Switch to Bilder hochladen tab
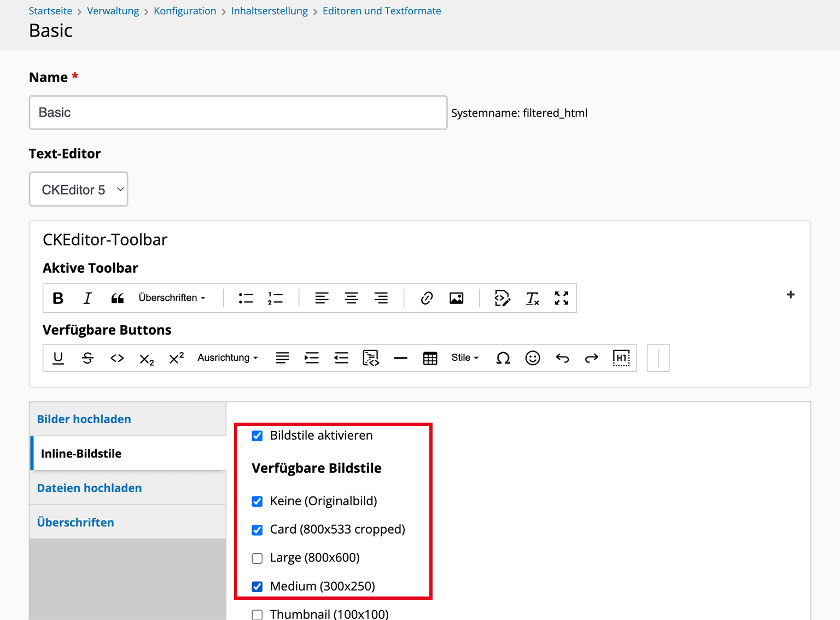 pyautogui.click(x=84, y=419)
